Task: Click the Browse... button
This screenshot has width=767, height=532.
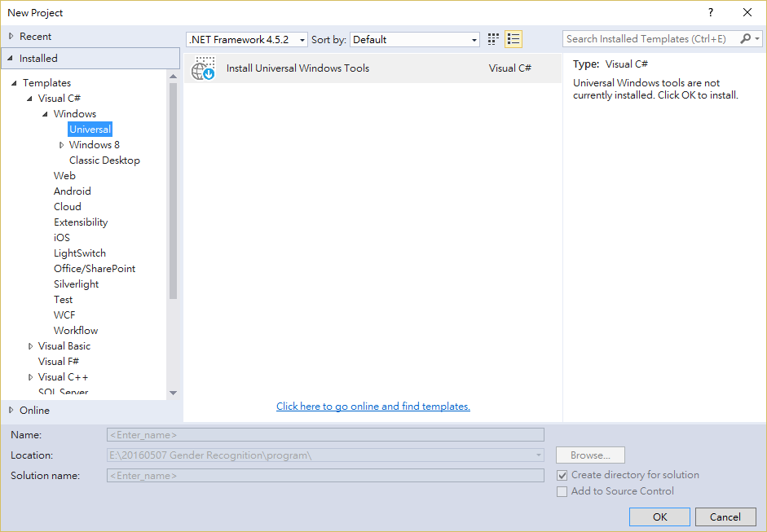Action: tap(590, 455)
